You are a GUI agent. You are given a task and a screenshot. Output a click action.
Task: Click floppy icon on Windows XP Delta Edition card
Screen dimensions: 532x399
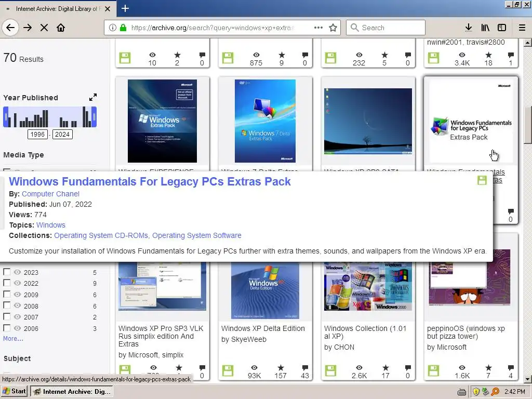tap(228, 371)
